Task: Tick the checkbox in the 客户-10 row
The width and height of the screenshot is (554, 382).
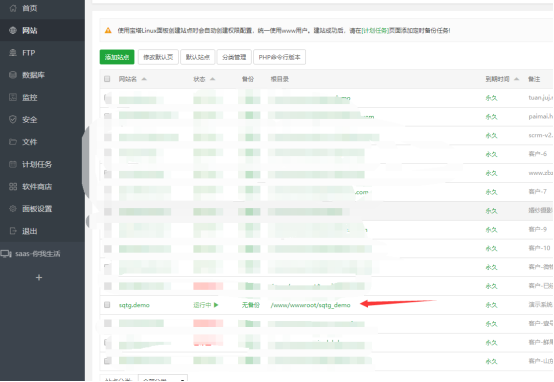Action: click(x=107, y=248)
